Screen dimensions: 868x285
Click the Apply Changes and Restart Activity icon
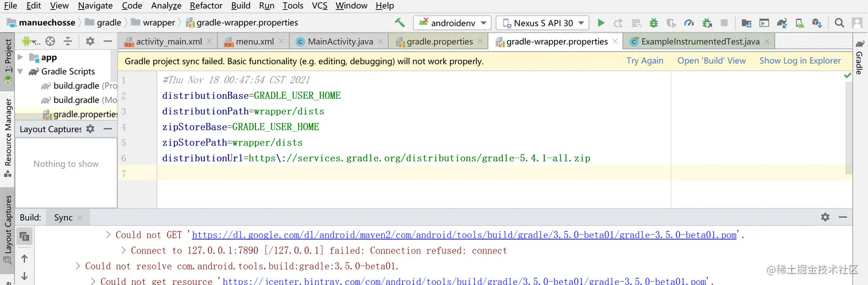point(618,23)
